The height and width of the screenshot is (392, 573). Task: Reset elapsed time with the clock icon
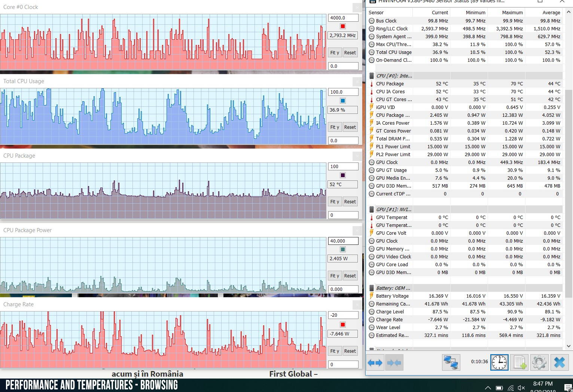pos(499,362)
